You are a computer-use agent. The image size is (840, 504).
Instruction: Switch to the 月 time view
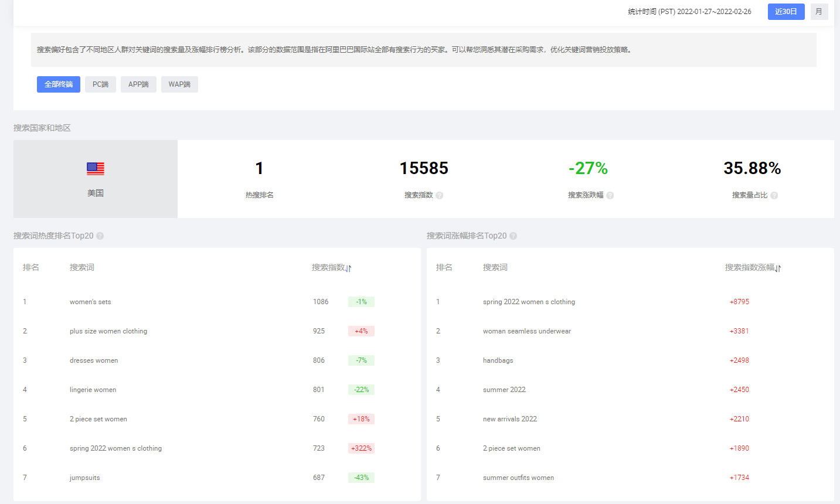click(x=819, y=11)
